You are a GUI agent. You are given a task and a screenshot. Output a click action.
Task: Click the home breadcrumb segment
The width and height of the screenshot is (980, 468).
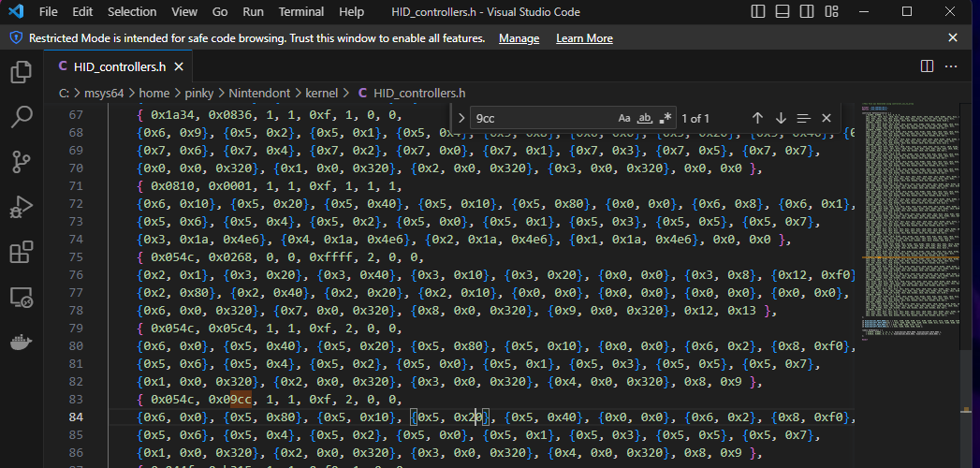point(154,93)
